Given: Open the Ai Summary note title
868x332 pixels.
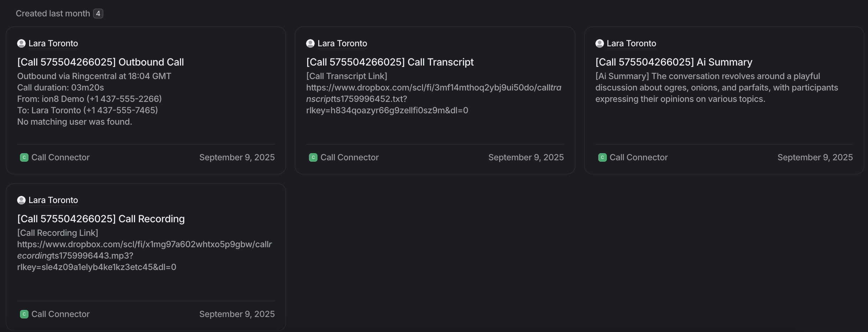Looking at the screenshot, I should click(674, 62).
